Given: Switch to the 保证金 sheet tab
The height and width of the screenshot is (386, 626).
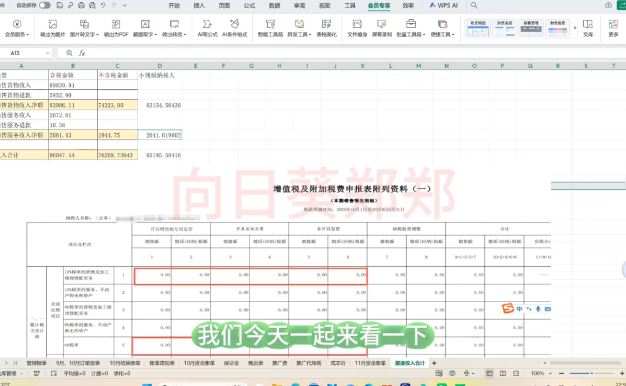Looking at the screenshot, I should pos(231,363).
